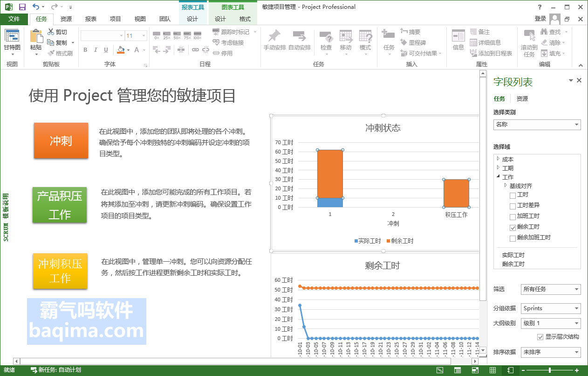
Task: Check the 工时差异 field checkbox
Action: (x=513, y=206)
